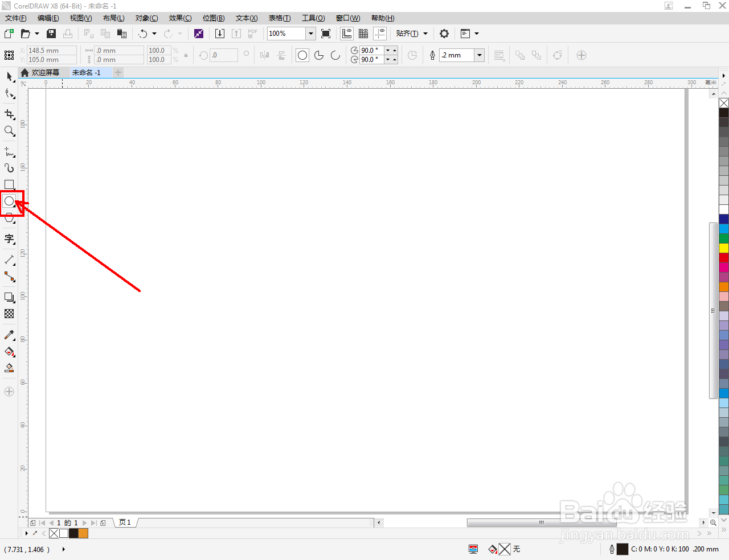Select the Artistic Media tool
The image size is (729, 560).
[x=9, y=168]
